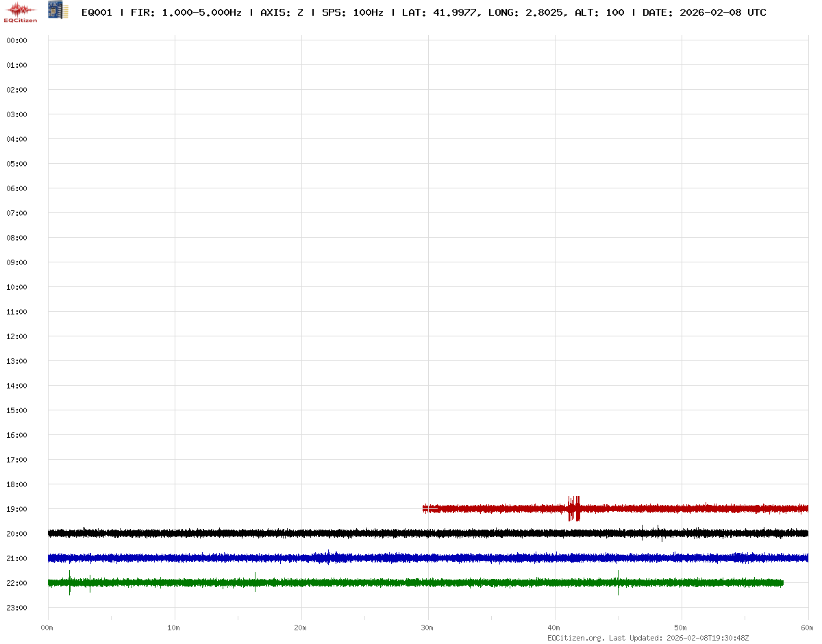Click the green trace spike near 45 minutes

click(x=618, y=582)
